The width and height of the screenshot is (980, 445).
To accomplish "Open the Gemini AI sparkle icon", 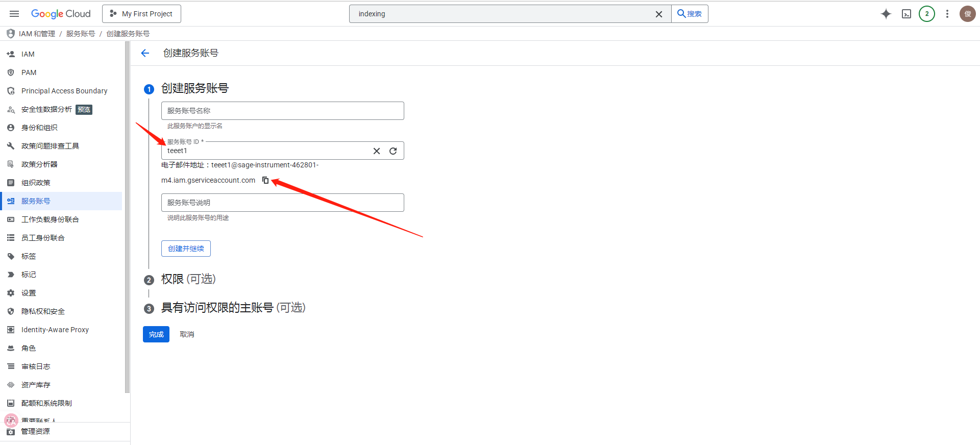I will click(886, 14).
